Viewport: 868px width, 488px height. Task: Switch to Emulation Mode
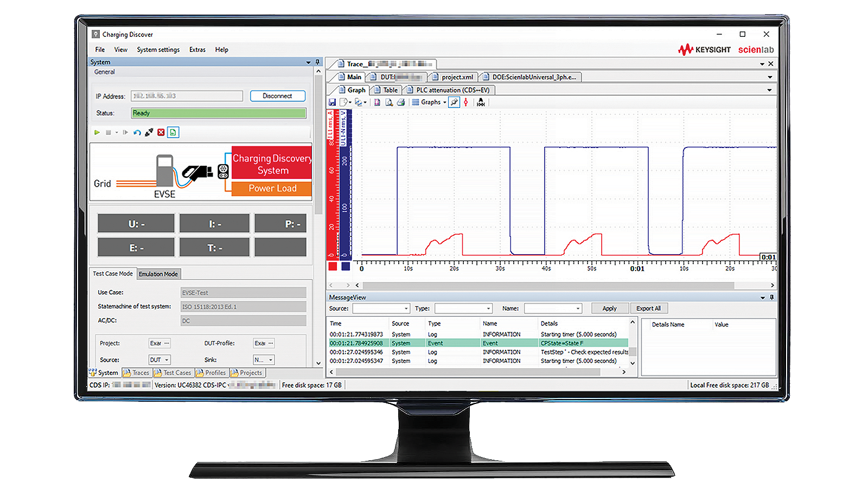click(x=158, y=274)
